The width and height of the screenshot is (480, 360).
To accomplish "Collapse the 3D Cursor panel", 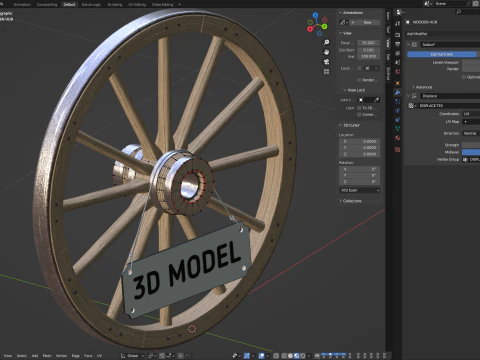I will (x=340, y=125).
